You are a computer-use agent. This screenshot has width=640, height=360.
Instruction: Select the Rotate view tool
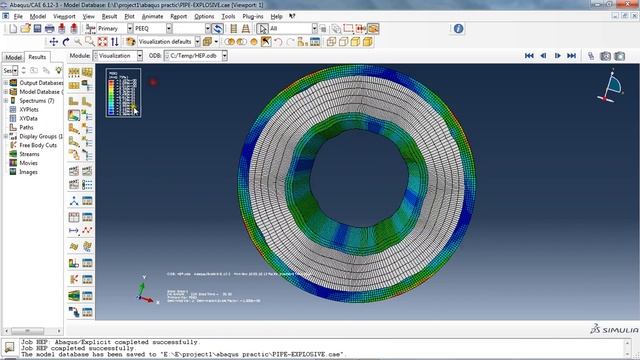point(66,42)
